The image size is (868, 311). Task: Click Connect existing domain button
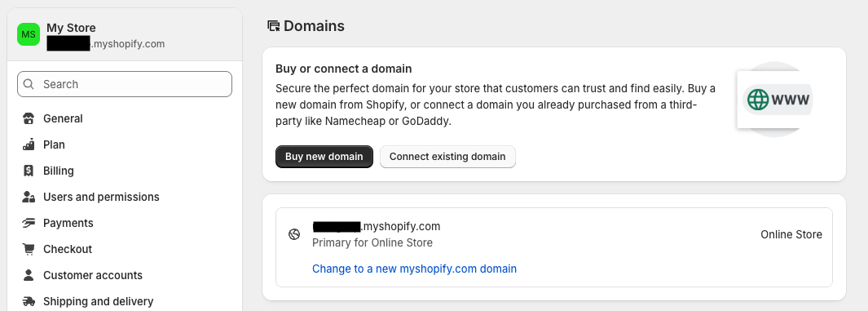(447, 157)
